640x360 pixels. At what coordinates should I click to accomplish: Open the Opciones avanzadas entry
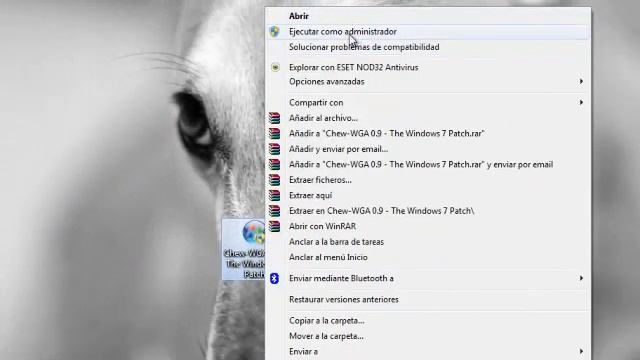[x=327, y=82]
